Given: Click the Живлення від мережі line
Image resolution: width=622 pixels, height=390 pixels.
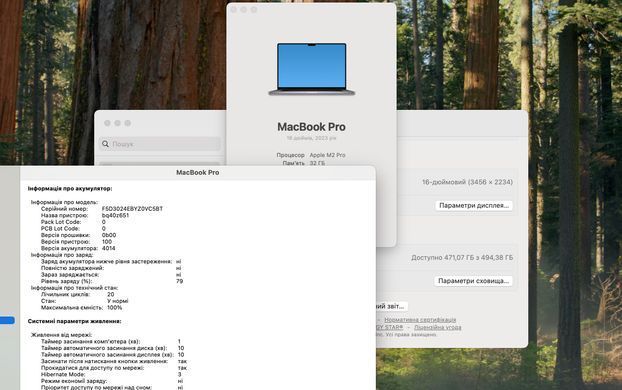Looking at the screenshot, I should click(x=61, y=335).
